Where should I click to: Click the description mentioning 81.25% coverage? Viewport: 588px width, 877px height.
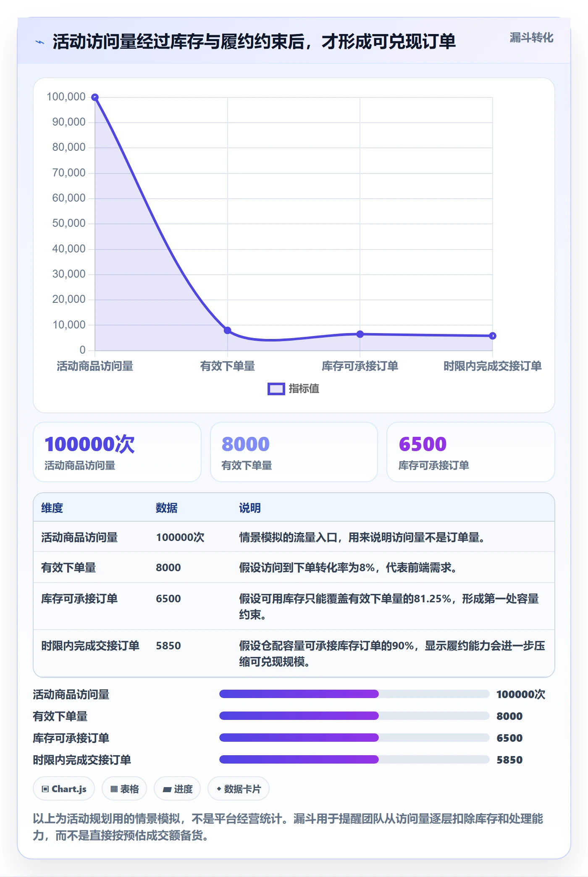[x=389, y=607]
